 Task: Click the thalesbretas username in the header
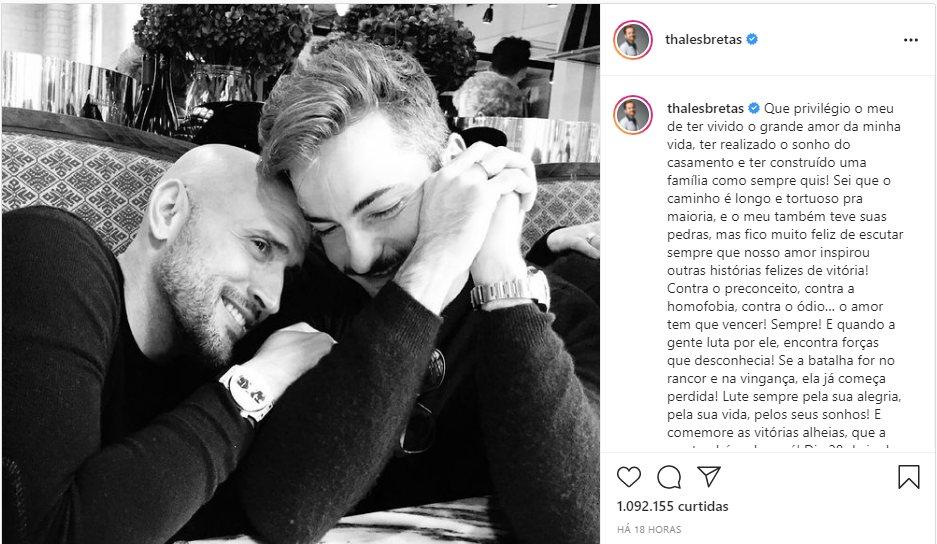[x=703, y=39]
